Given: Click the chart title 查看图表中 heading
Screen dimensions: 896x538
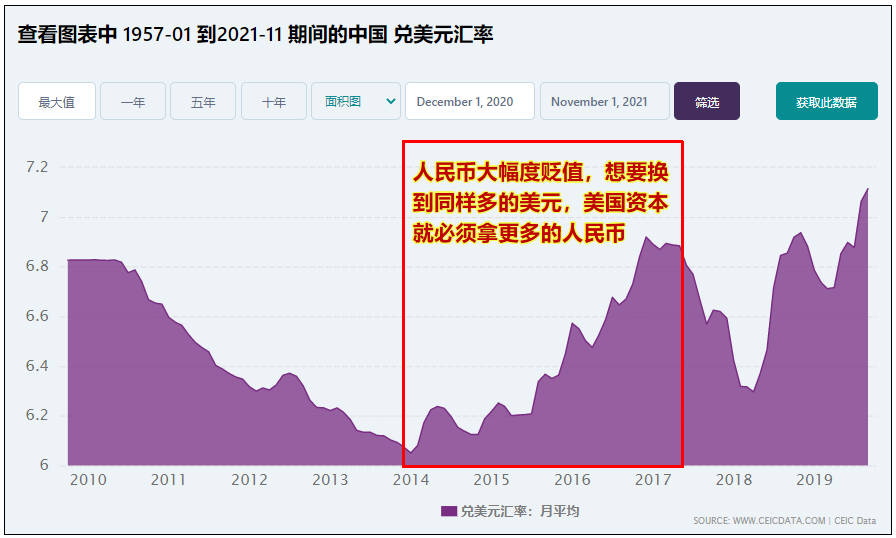Looking at the screenshot, I should 255,35.
